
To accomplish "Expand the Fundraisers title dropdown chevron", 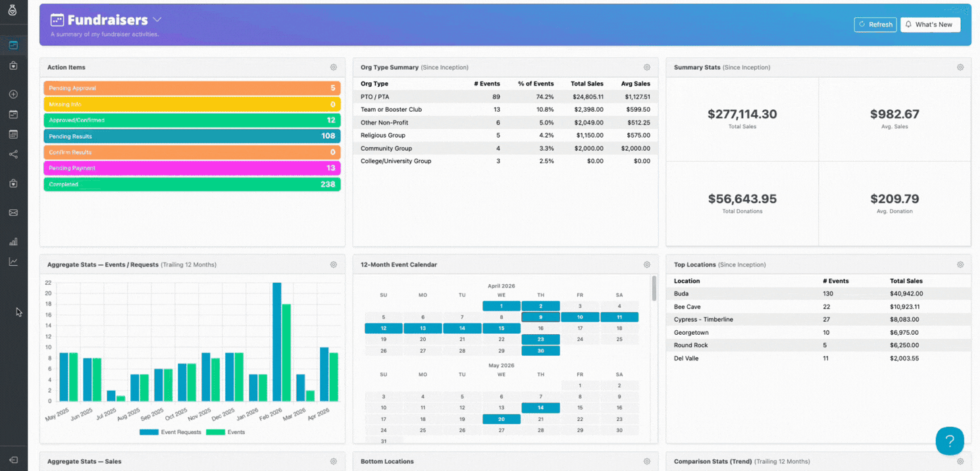I will (157, 20).
